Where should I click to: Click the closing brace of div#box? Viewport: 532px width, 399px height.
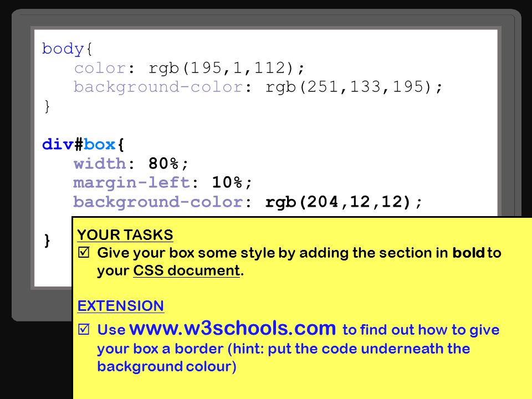pos(47,241)
